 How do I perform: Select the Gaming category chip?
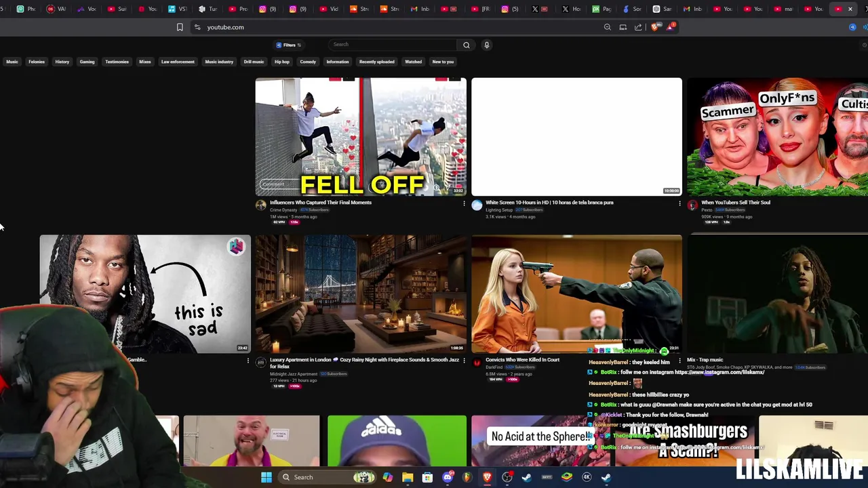click(x=87, y=62)
